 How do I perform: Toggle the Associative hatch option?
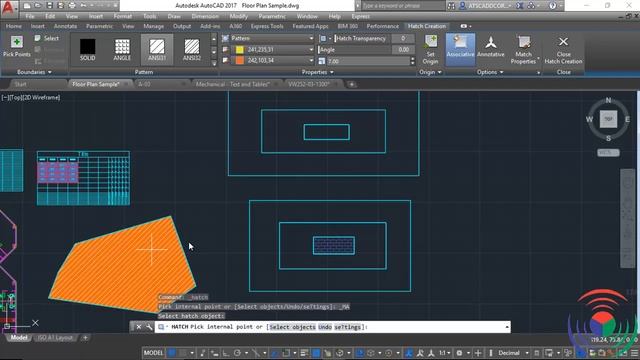(460, 49)
